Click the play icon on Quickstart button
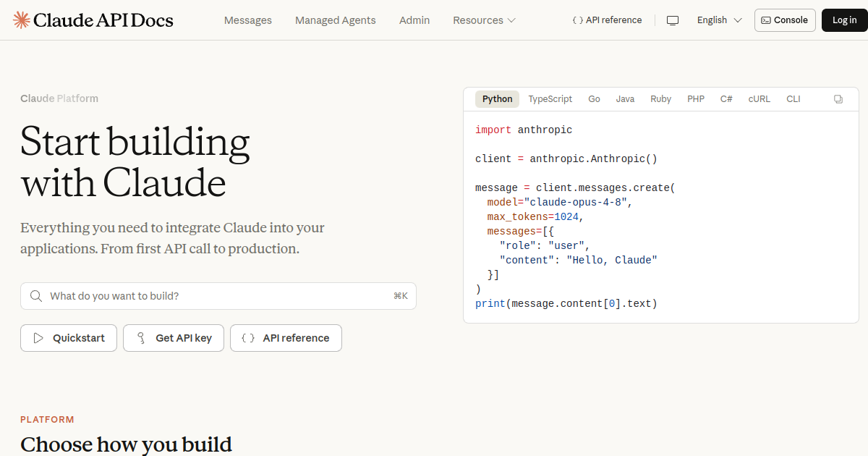This screenshot has height=456, width=868. click(38, 338)
